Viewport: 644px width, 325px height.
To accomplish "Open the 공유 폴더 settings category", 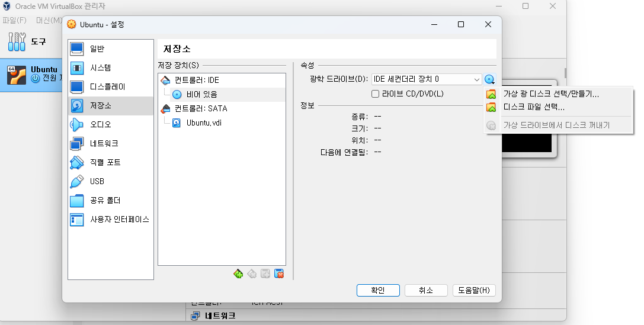I will [110, 200].
